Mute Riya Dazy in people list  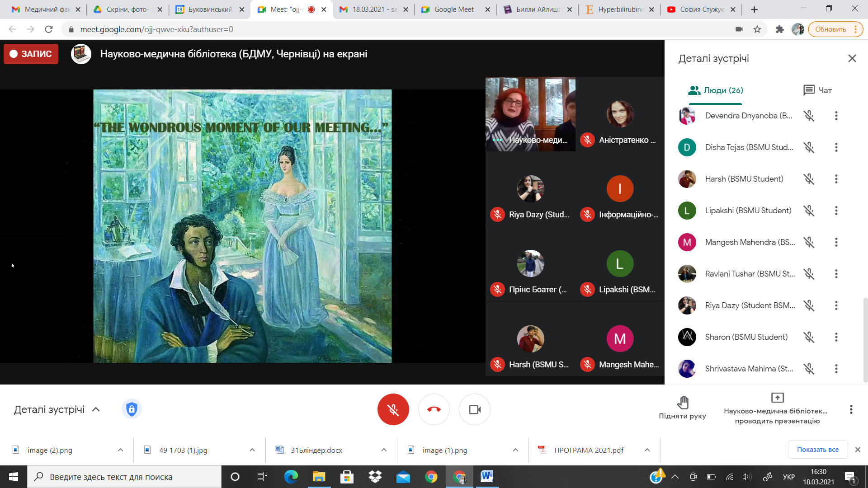point(809,305)
